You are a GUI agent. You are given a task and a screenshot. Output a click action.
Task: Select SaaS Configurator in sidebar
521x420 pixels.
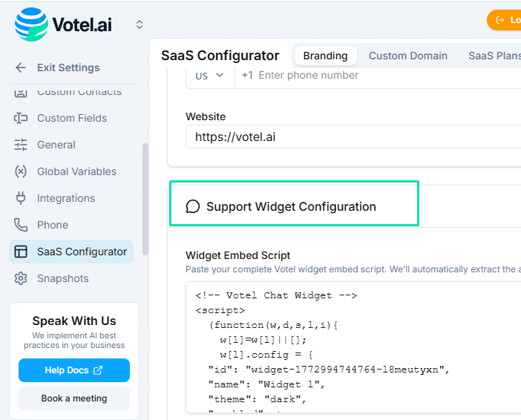(71, 252)
